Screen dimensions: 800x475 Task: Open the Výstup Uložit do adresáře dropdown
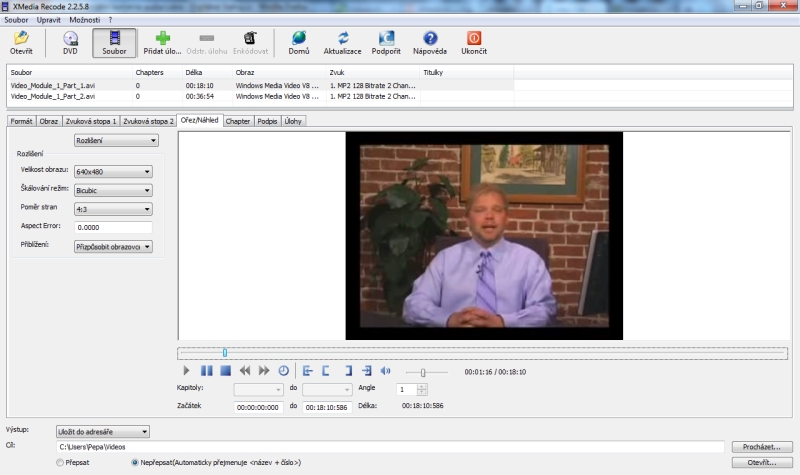pyautogui.click(x=103, y=432)
